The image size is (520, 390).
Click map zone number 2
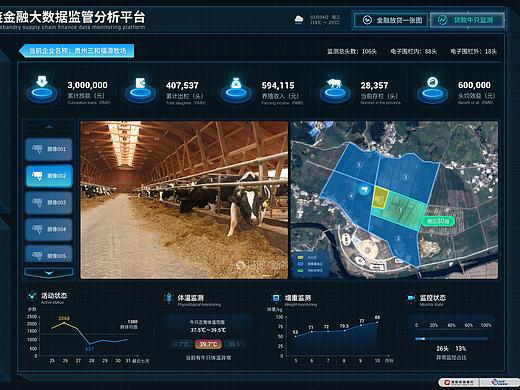pos(398,238)
